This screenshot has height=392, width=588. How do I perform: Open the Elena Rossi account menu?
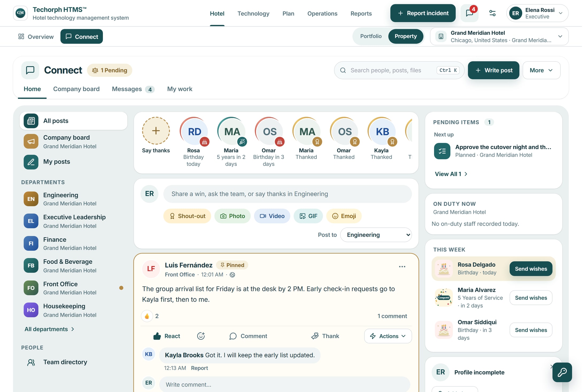coord(537,13)
